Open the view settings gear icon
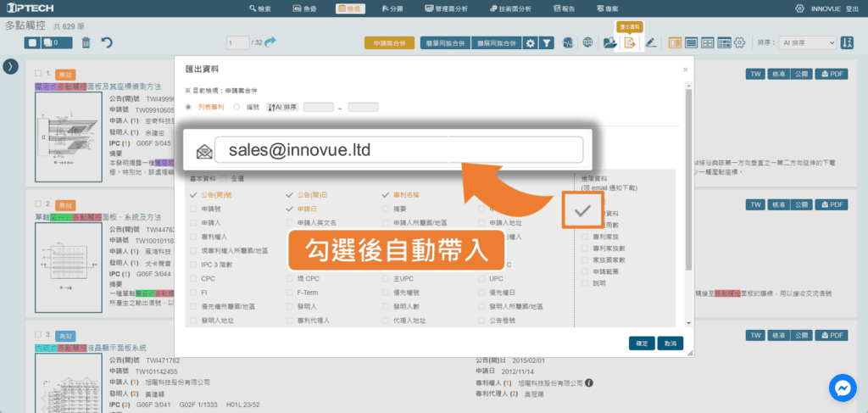 click(x=739, y=42)
